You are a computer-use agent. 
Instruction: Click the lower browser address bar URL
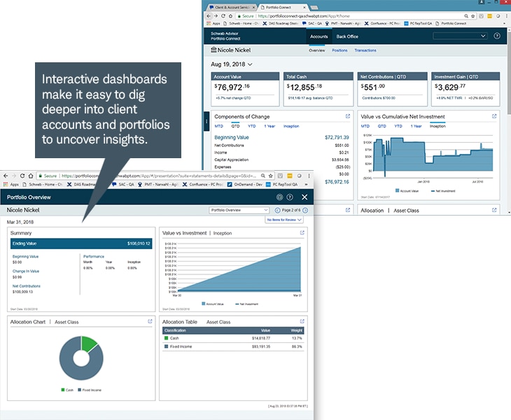coord(159,176)
